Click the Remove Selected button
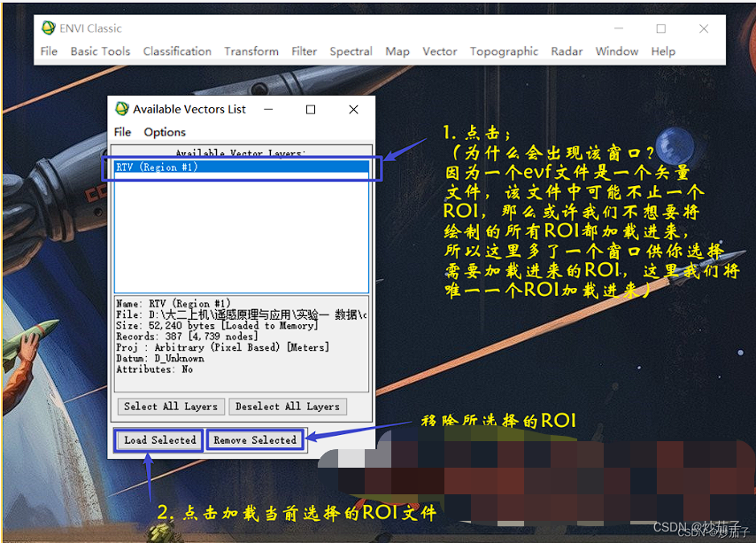The width and height of the screenshot is (756, 543). [x=255, y=439]
